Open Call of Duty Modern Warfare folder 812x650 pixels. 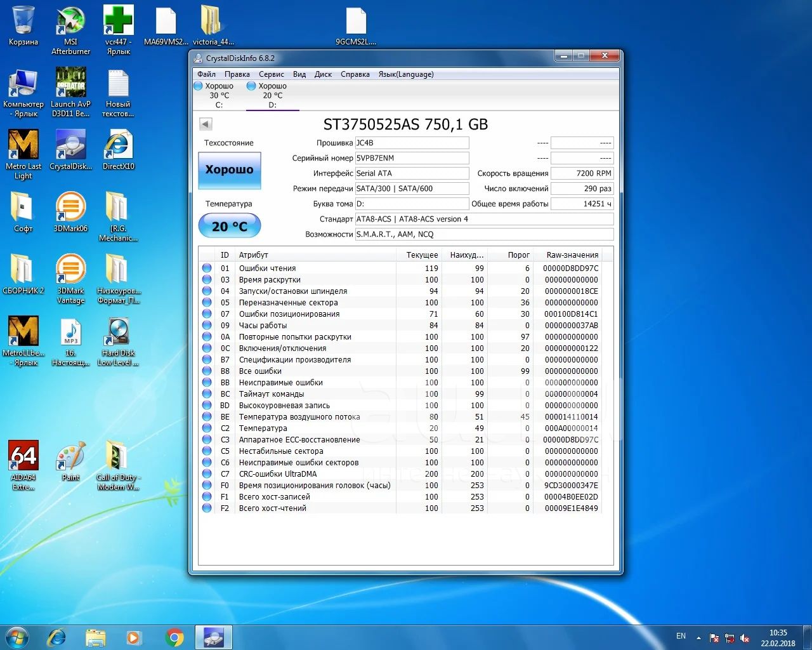click(x=118, y=465)
